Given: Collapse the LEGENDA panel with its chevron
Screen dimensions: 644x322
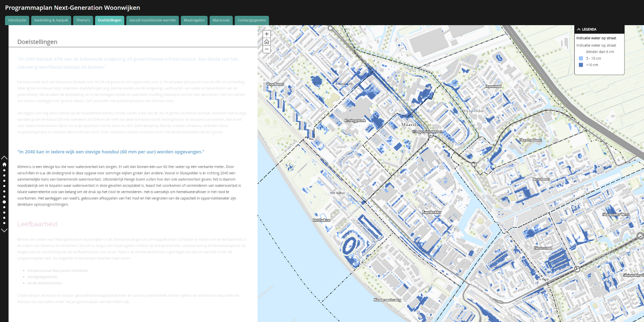Looking at the screenshot, I should (x=579, y=29).
